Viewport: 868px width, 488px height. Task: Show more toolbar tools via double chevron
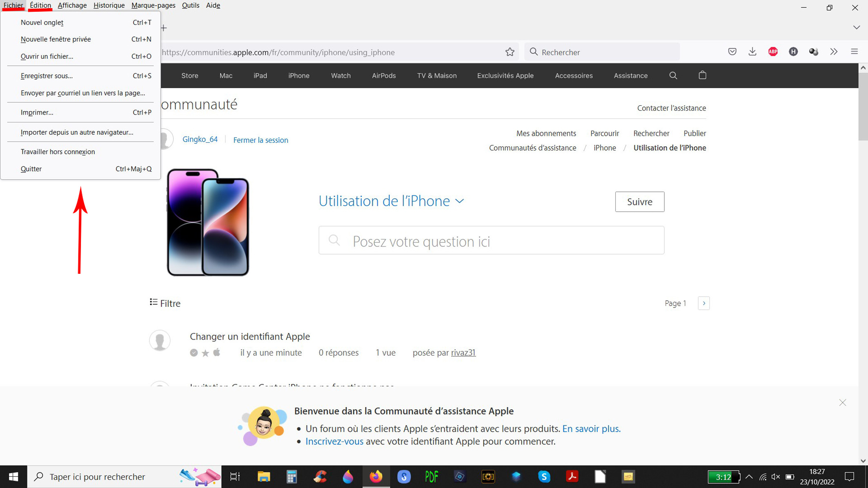tap(834, 52)
